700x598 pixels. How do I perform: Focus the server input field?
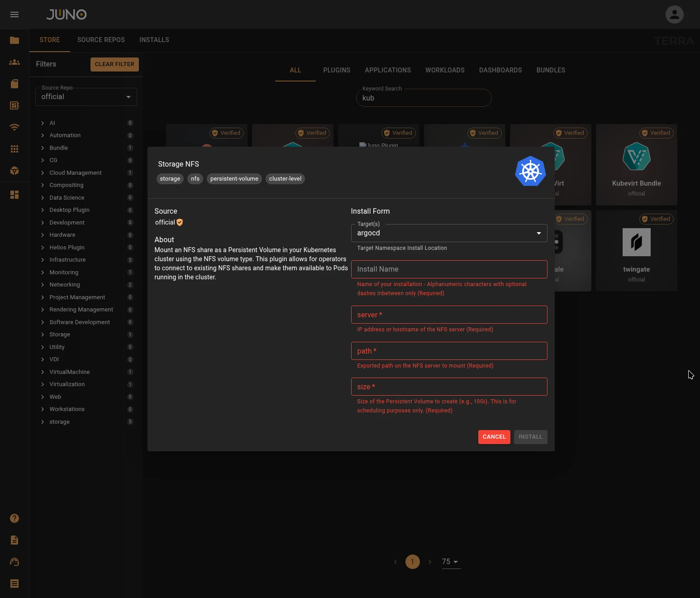[449, 315]
